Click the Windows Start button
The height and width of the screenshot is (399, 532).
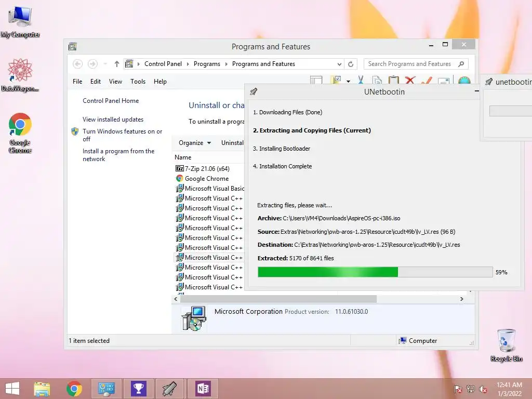point(12,389)
